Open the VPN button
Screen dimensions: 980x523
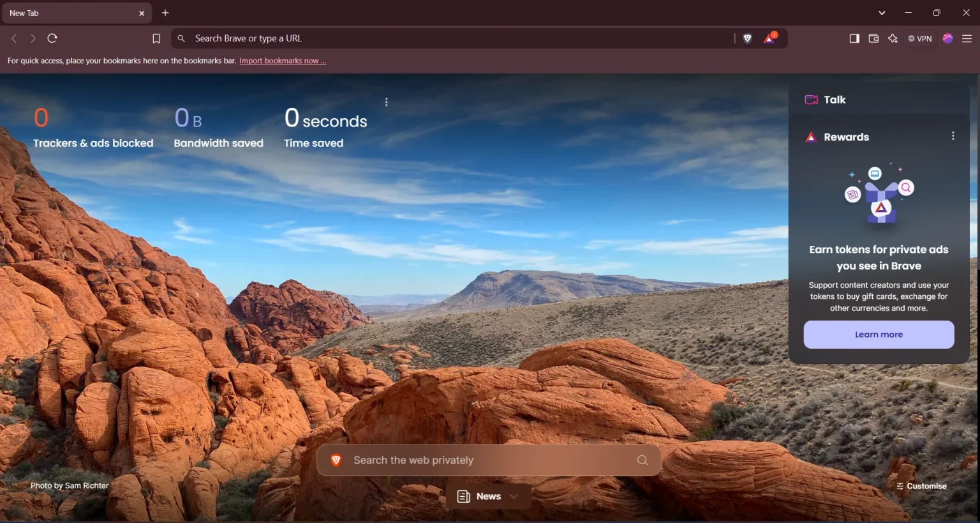click(920, 38)
